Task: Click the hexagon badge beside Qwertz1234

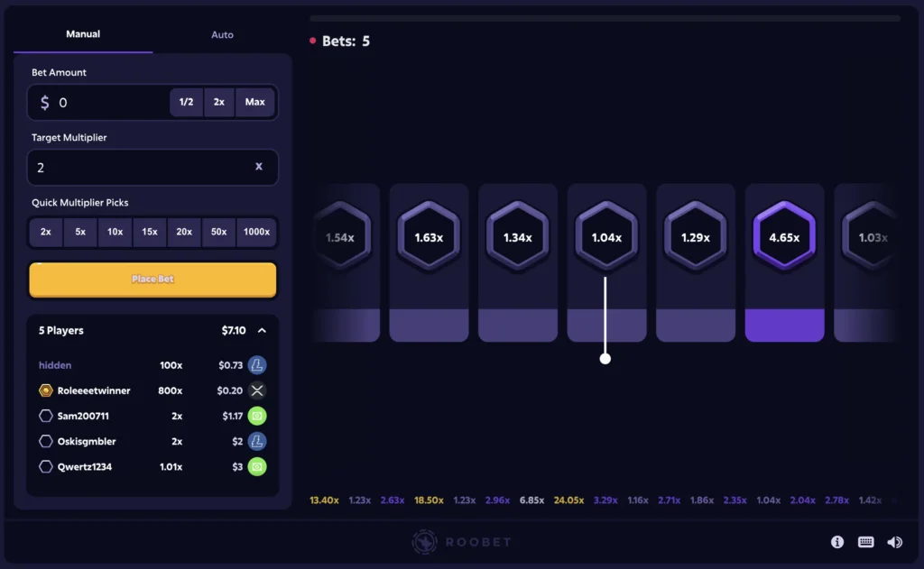Action: point(45,466)
